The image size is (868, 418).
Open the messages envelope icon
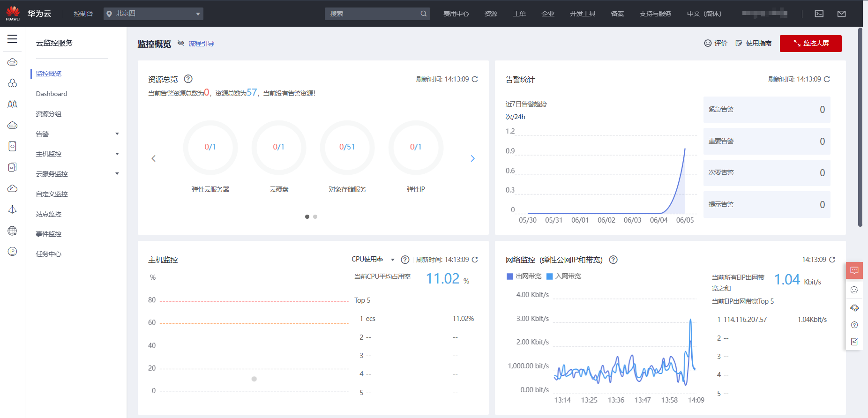pyautogui.click(x=842, y=14)
